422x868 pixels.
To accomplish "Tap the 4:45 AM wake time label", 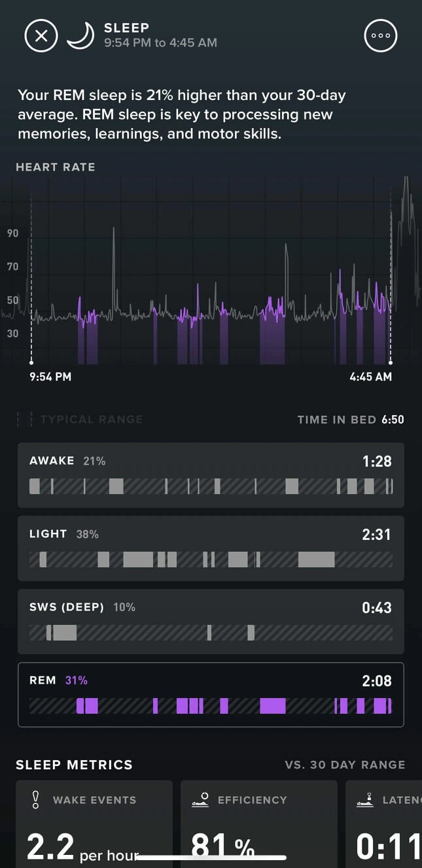I will coord(371,376).
